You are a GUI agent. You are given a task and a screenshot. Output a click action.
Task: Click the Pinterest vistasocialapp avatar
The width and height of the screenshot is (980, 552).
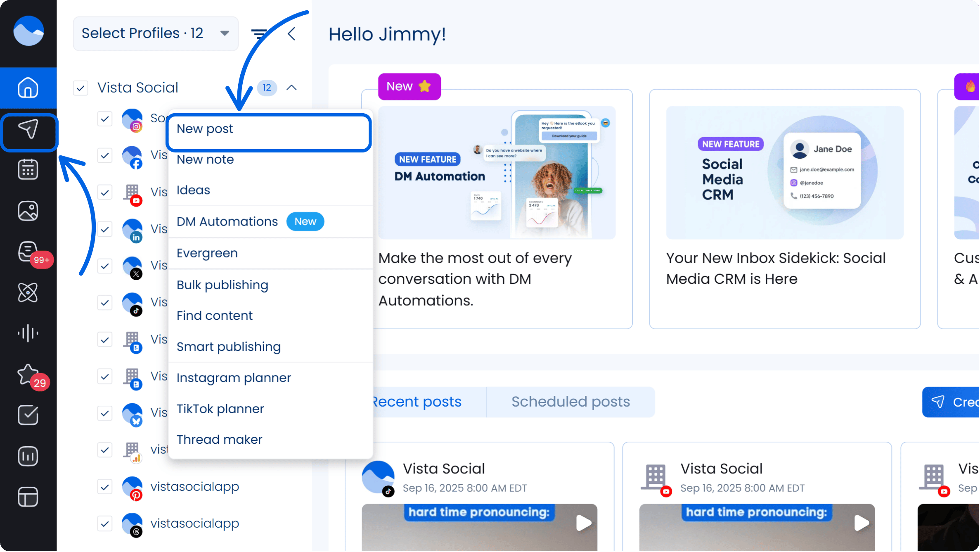[133, 488]
